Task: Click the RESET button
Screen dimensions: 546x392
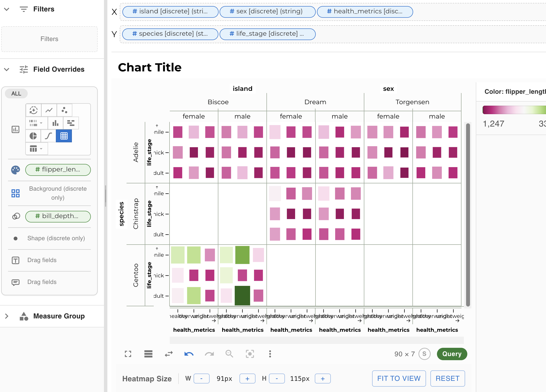Action: tap(447, 378)
